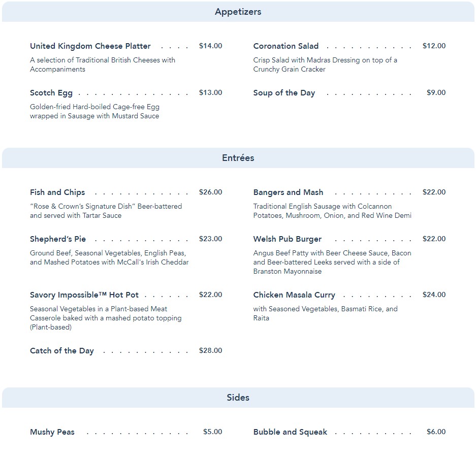Click Soup of the Day
Screen dimensions: 476x458
[284, 93]
